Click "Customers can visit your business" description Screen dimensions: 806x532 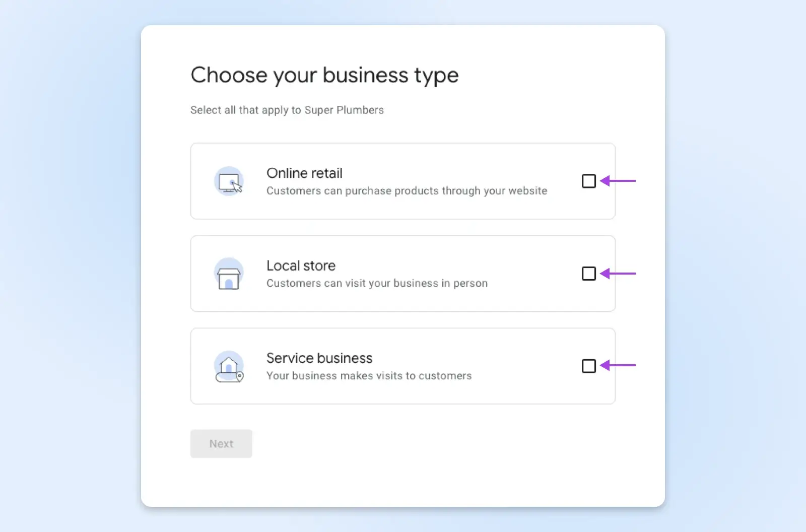coord(377,284)
